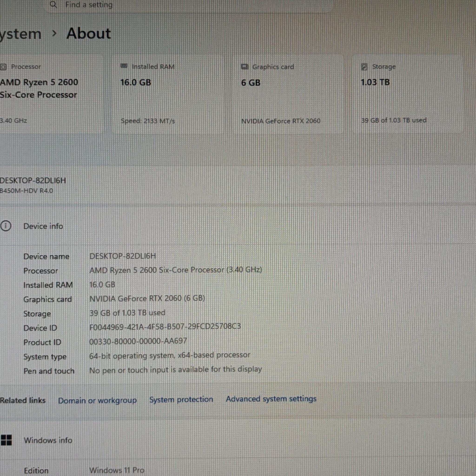Click the Windows 11 Pro edition value
This screenshot has width=476, height=476.
click(x=117, y=470)
